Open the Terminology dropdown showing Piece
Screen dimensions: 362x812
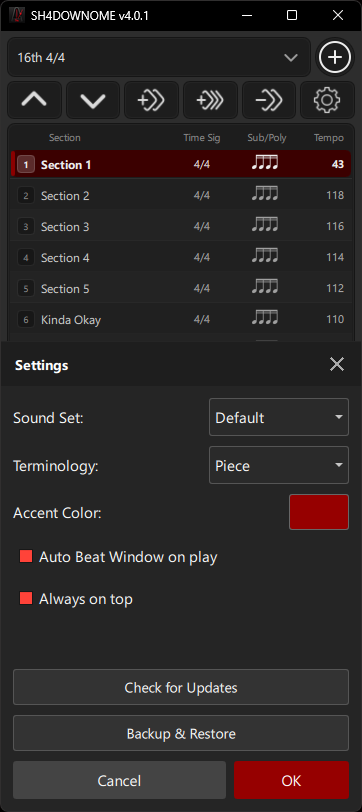[x=279, y=466]
